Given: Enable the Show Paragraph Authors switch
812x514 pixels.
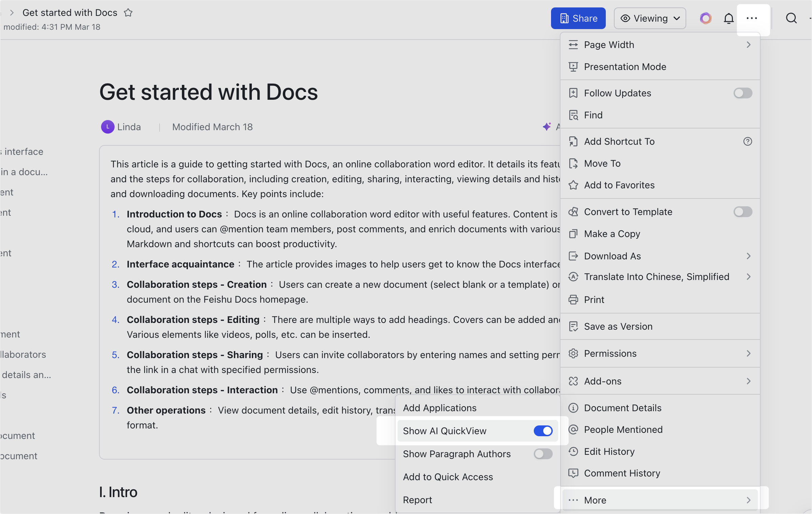Looking at the screenshot, I should point(543,454).
